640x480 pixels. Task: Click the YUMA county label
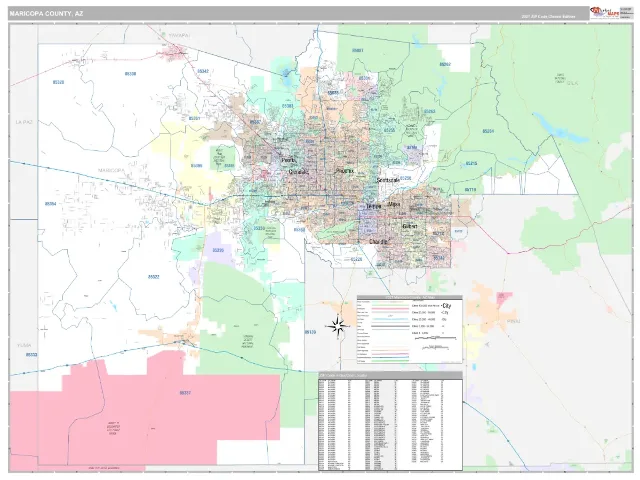pyautogui.click(x=24, y=345)
